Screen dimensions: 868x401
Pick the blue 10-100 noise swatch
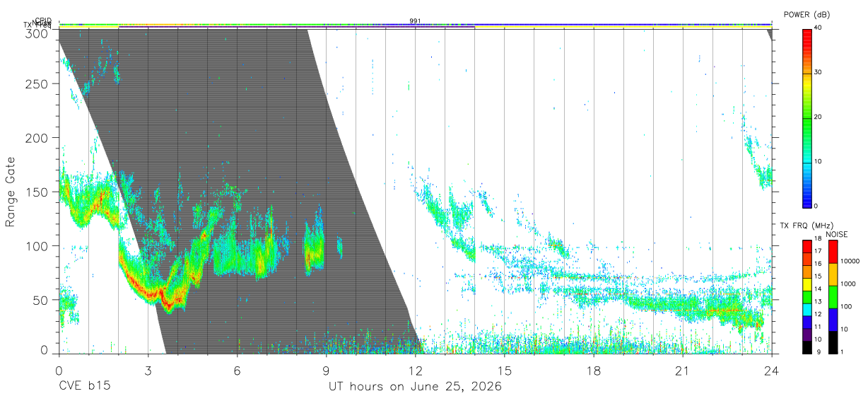pyautogui.click(x=833, y=320)
